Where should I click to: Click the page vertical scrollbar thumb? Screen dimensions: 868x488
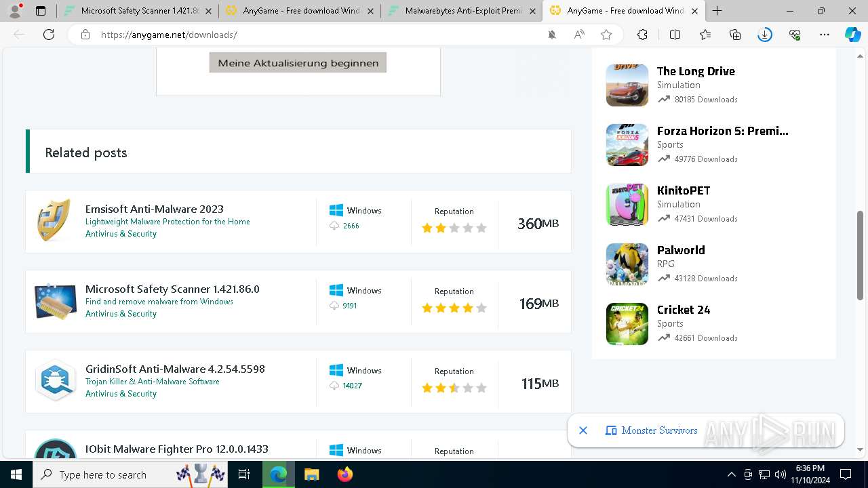(x=861, y=255)
